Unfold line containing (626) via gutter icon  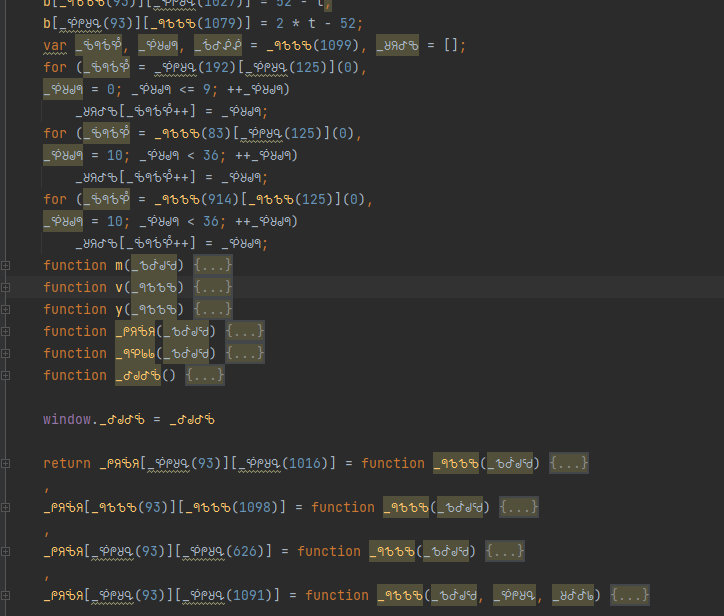point(6,552)
